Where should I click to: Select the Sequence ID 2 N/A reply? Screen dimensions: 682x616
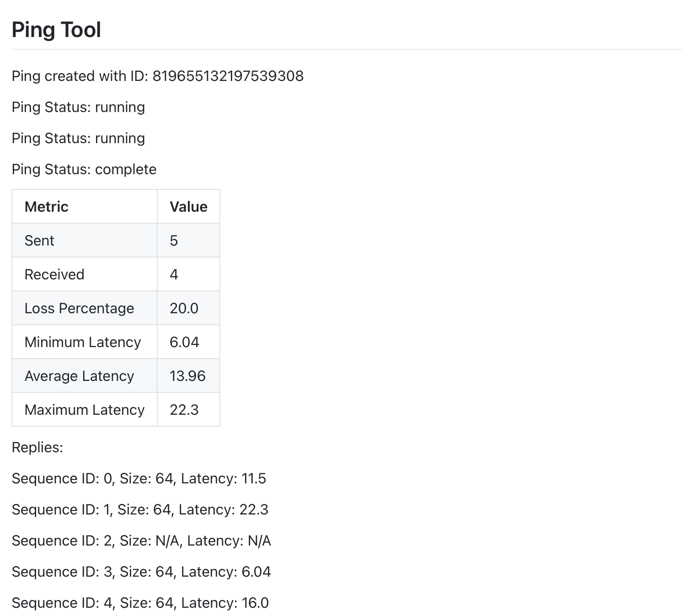[141, 541]
